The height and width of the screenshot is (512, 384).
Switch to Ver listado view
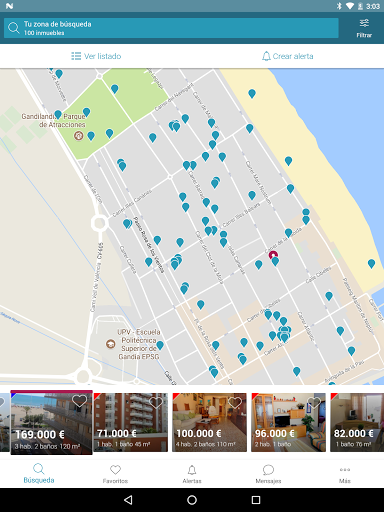(x=96, y=56)
